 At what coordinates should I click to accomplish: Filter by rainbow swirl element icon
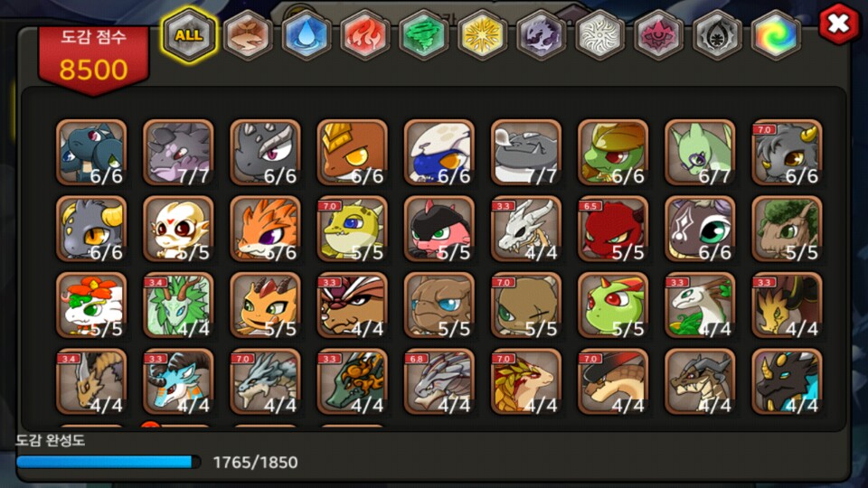[776, 35]
